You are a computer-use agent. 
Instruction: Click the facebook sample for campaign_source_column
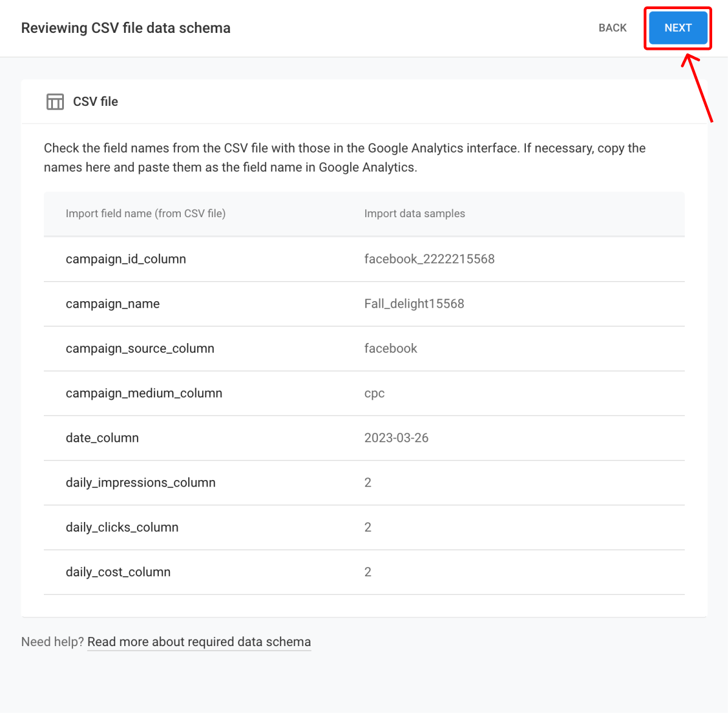[390, 349]
